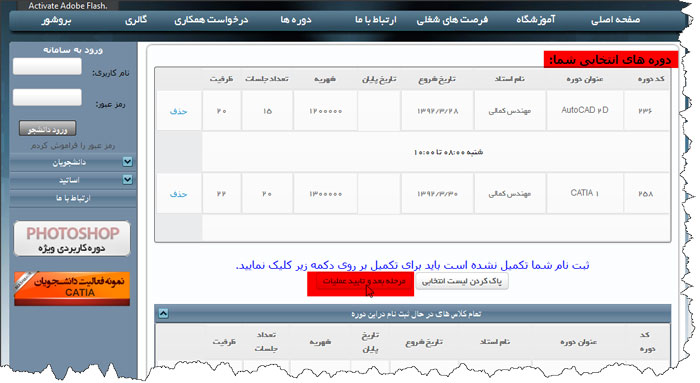Expand the اساتید sidebar section arrow
Viewport: 700px width, 383px height.
point(127,179)
